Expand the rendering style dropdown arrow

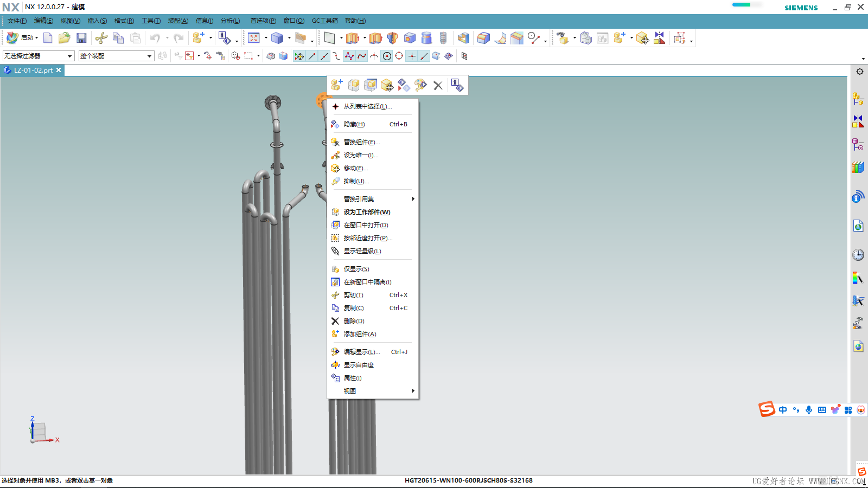click(x=289, y=38)
